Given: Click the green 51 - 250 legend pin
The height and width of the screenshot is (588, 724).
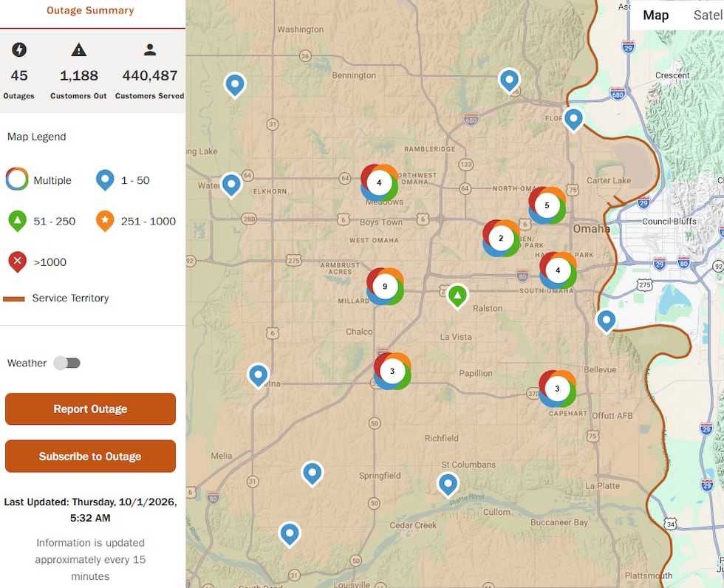Looking at the screenshot, I should (x=18, y=221).
